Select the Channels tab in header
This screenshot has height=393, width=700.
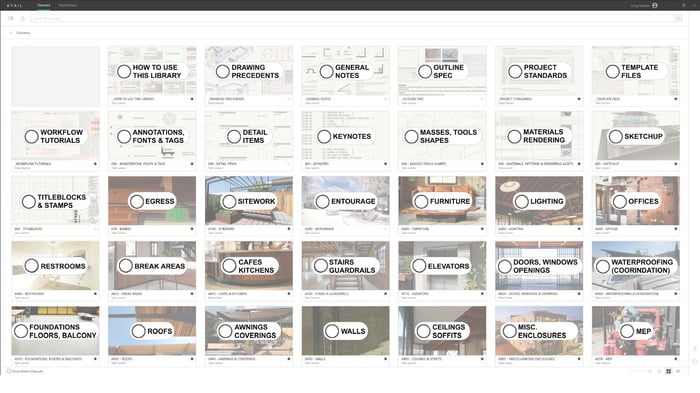pos(44,5)
